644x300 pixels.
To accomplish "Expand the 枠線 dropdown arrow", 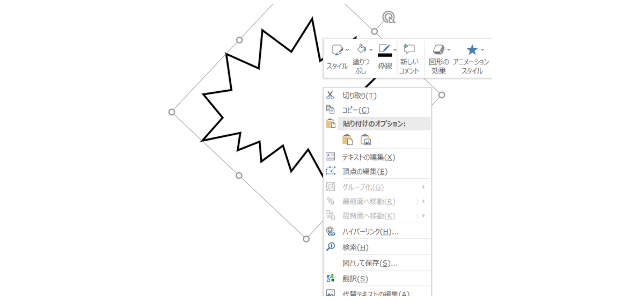I will click(395, 50).
